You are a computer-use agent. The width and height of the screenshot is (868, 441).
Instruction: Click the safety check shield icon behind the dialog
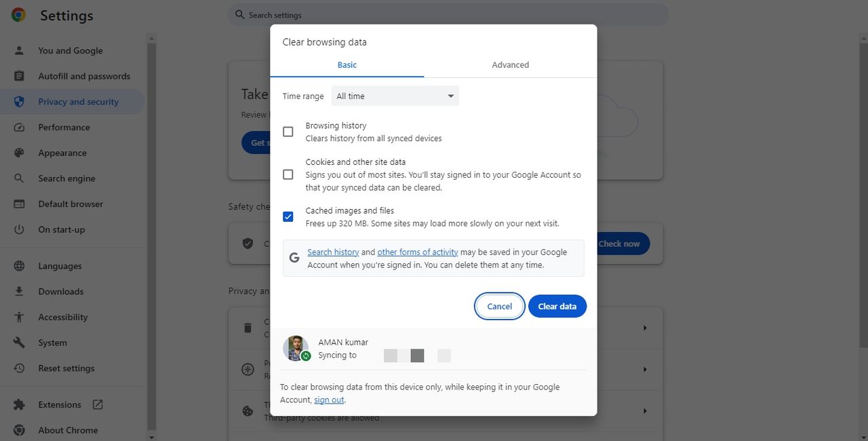click(248, 243)
